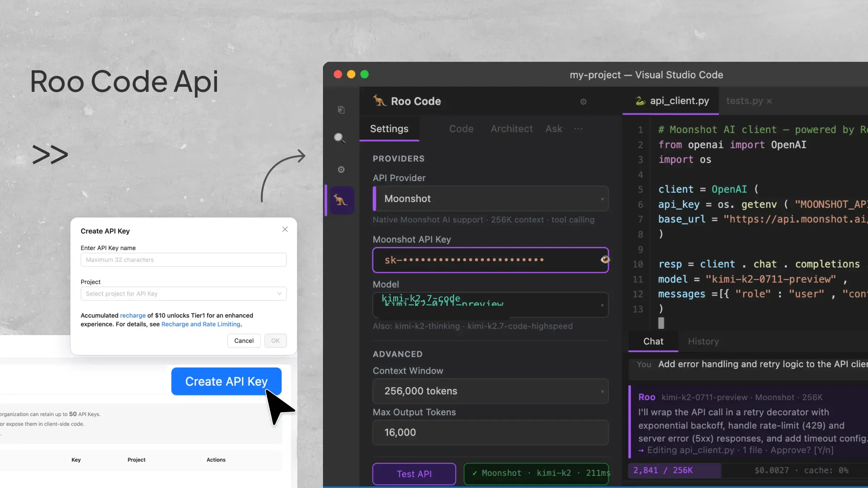Screen dimensions: 868x488
Task: Focus the Enter API Key name field
Action: pos(183,260)
